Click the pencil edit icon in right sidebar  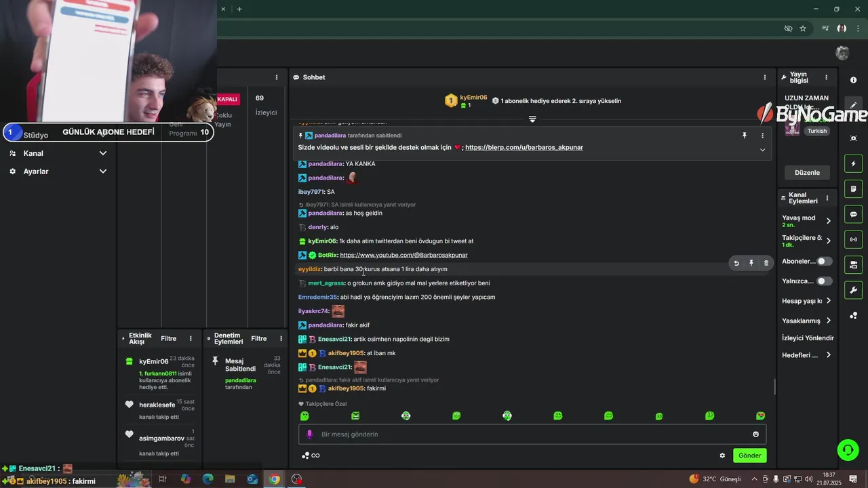pos(853,106)
